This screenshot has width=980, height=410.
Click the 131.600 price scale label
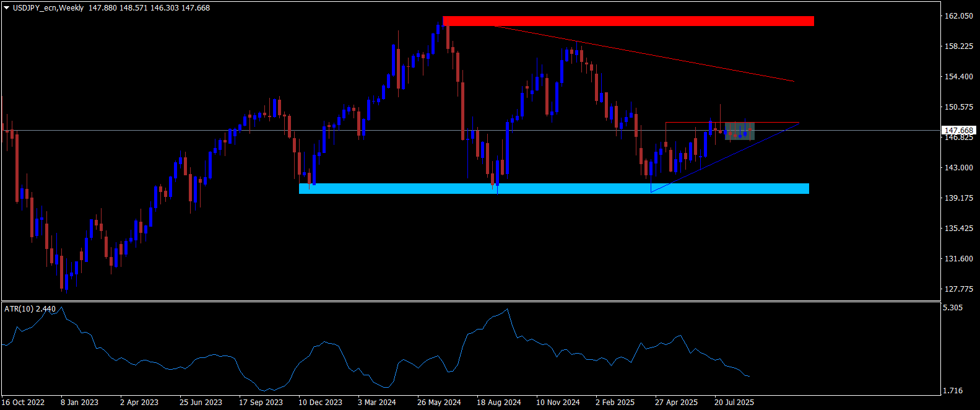click(x=958, y=259)
